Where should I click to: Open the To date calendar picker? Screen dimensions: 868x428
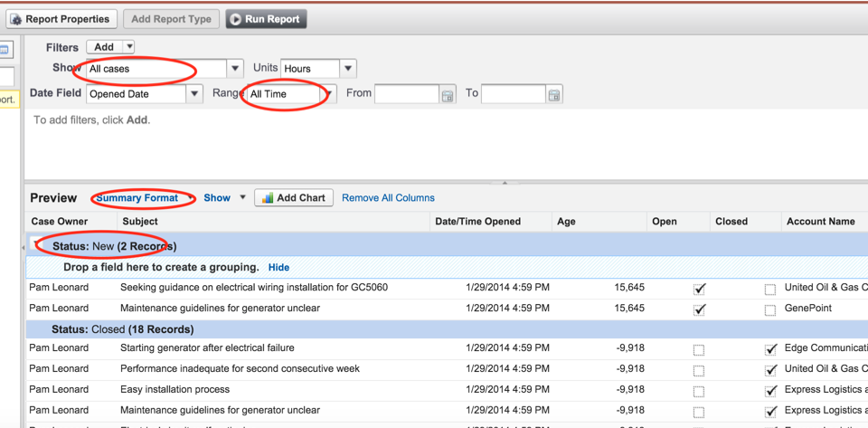(x=554, y=94)
